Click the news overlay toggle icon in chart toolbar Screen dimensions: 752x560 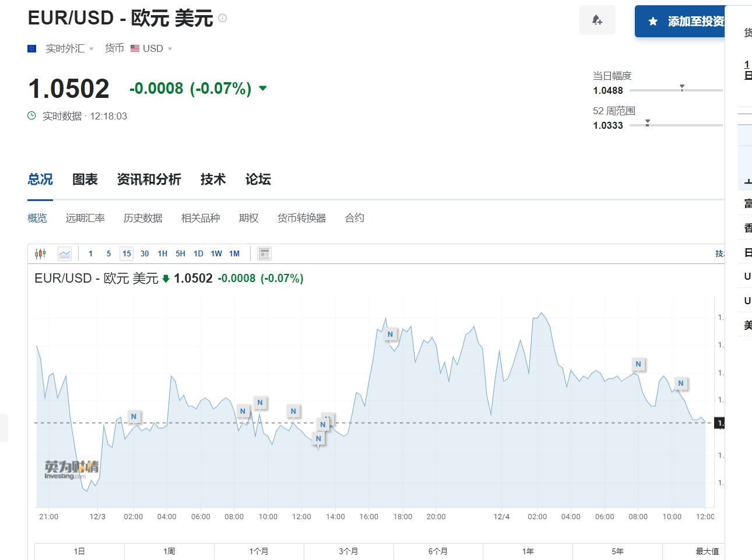[x=265, y=253]
